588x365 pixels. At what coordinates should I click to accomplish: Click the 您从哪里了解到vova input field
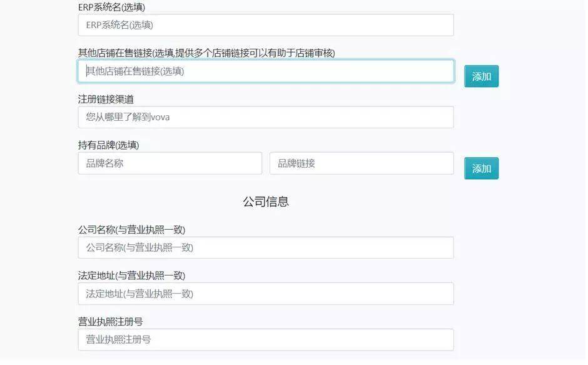pos(265,117)
